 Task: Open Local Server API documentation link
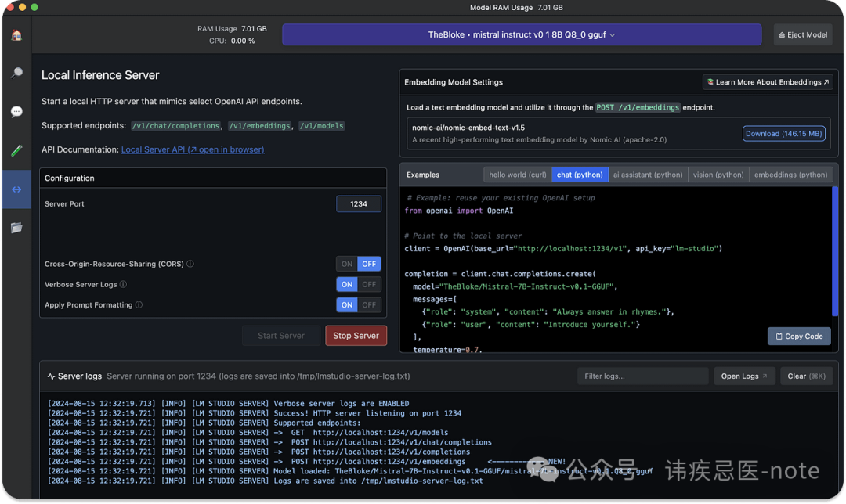(x=193, y=149)
